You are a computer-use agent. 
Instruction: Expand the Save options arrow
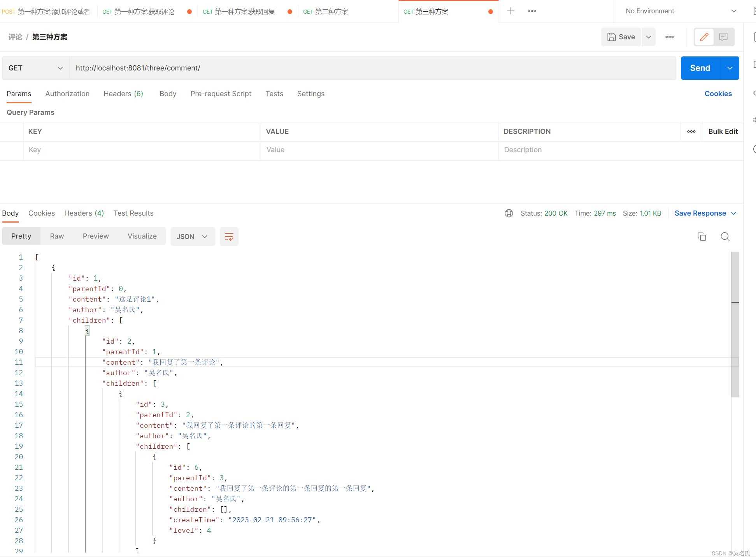pyautogui.click(x=649, y=37)
